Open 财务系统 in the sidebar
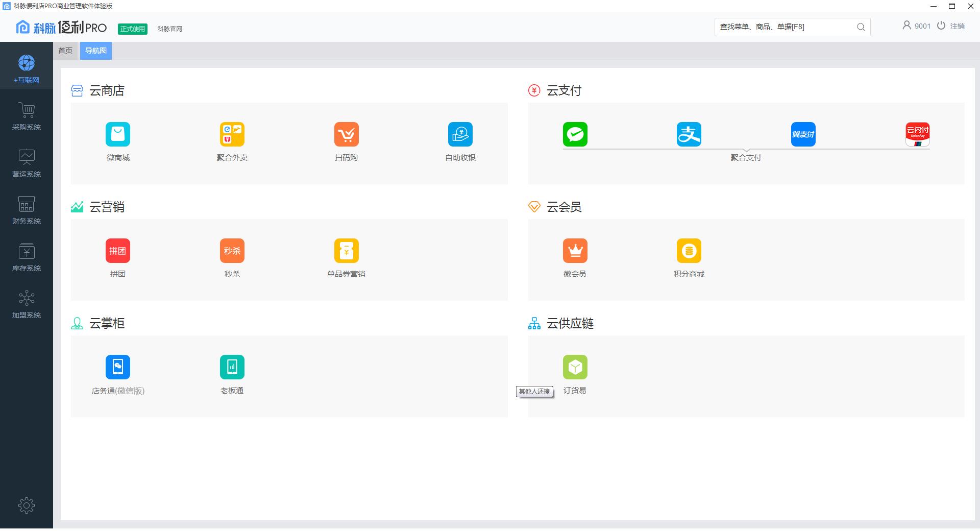 [x=27, y=210]
